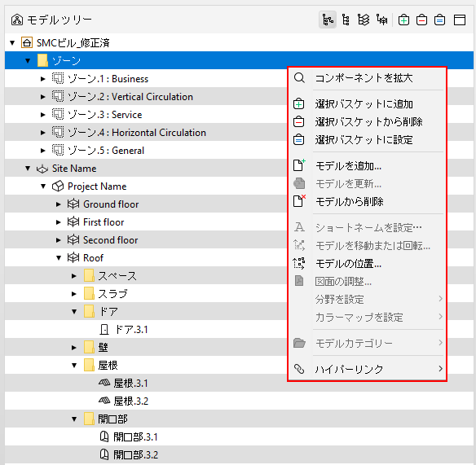Expand ゾーン.5 : General
The image size is (476, 465).
[43, 151]
